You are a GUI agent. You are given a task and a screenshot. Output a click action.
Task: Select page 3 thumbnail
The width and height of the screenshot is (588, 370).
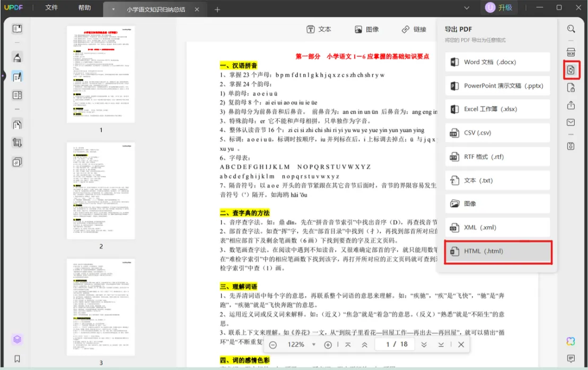point(101,307)
